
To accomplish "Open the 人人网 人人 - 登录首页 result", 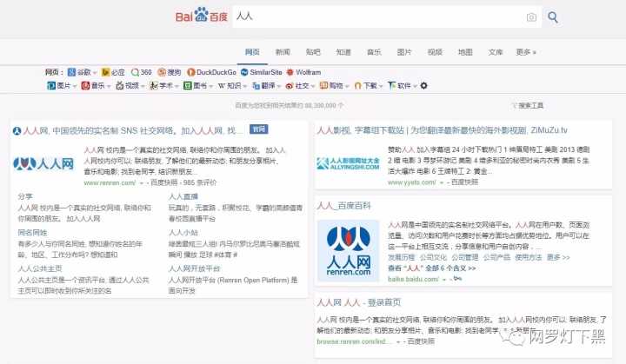I will (x=358, y=302).
